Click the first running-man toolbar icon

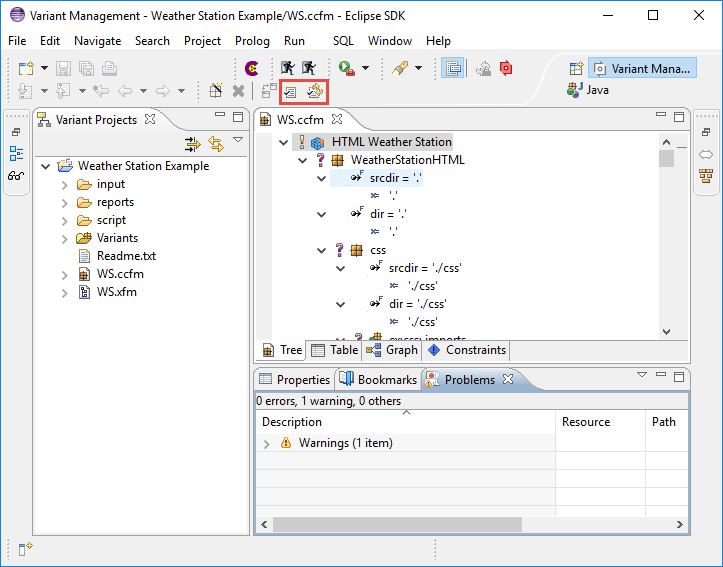(288, 68)
